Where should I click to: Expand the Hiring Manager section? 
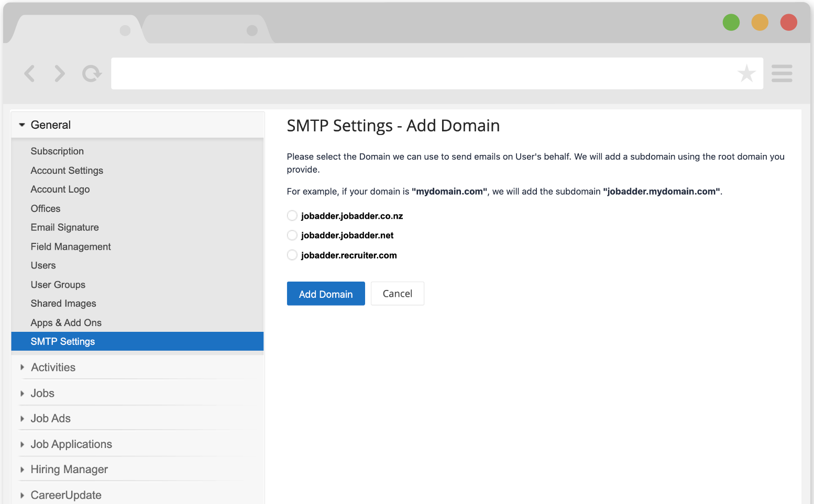69,469
